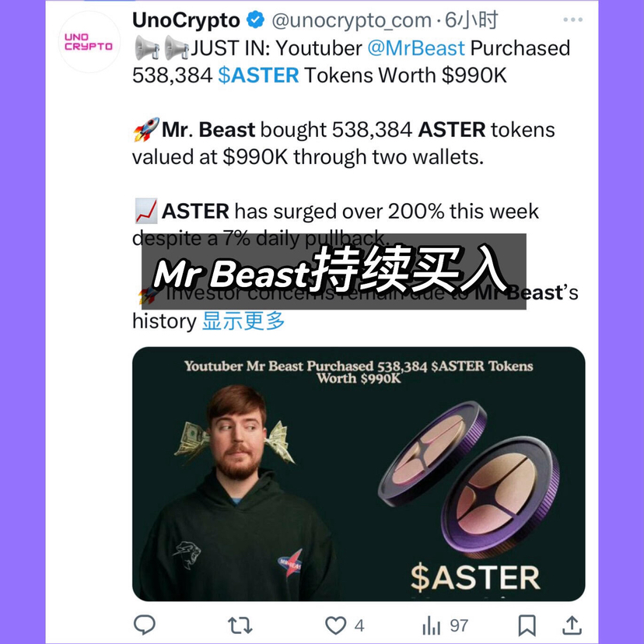
Task: View analytics bar chart icon
Action: [431, 625]
